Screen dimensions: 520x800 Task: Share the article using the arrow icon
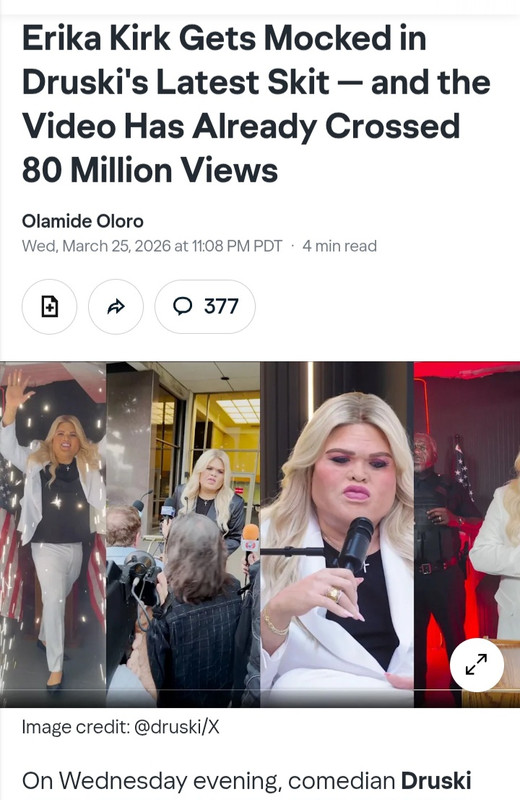[x=116, y=307]
